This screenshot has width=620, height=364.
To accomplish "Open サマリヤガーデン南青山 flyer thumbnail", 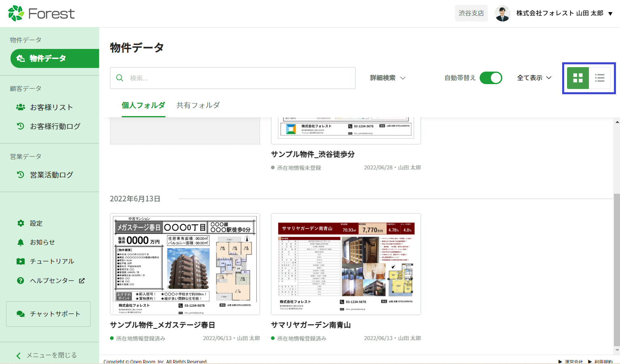I will [346, 264].
